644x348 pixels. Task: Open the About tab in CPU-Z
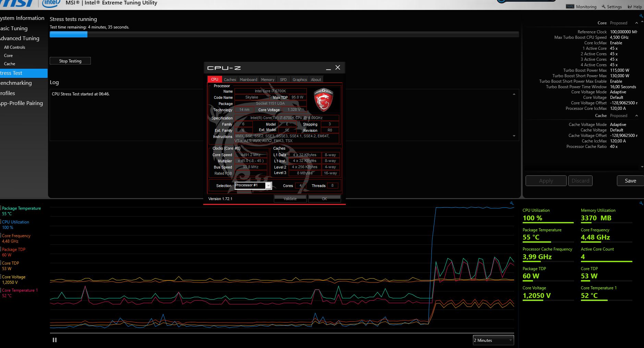[x=316, y=80]
